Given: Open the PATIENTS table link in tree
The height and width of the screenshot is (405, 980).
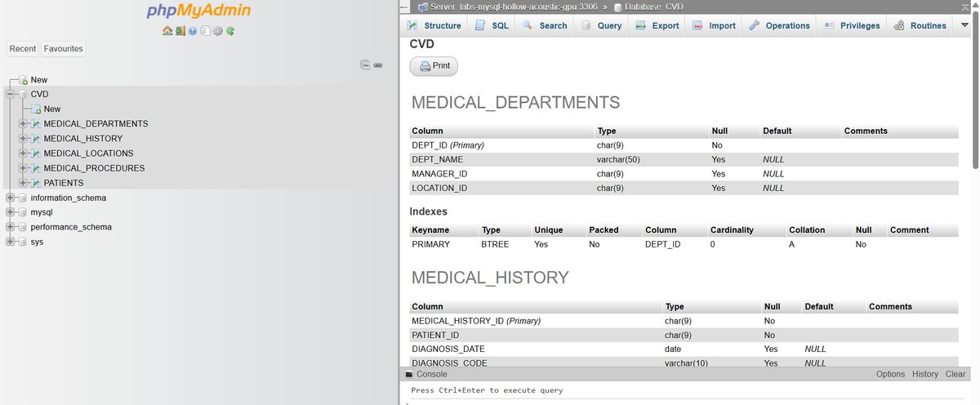Looking at the screenshot, I should coord(64,183).
